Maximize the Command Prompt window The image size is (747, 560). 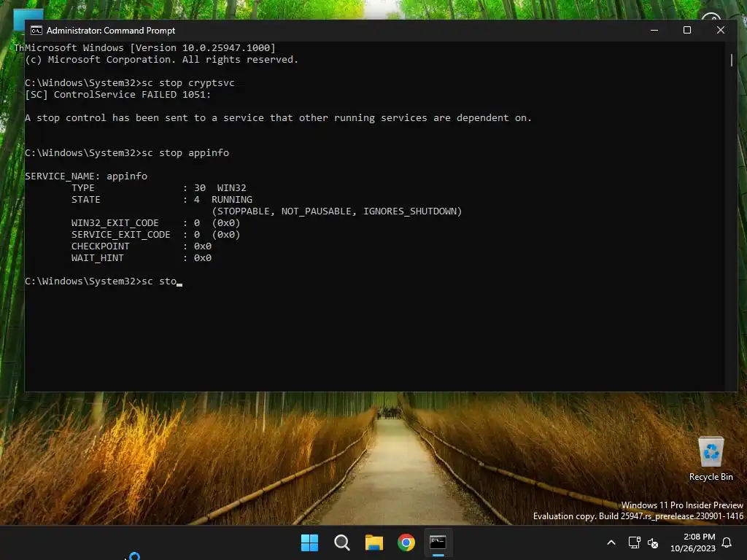coord(687,30)
